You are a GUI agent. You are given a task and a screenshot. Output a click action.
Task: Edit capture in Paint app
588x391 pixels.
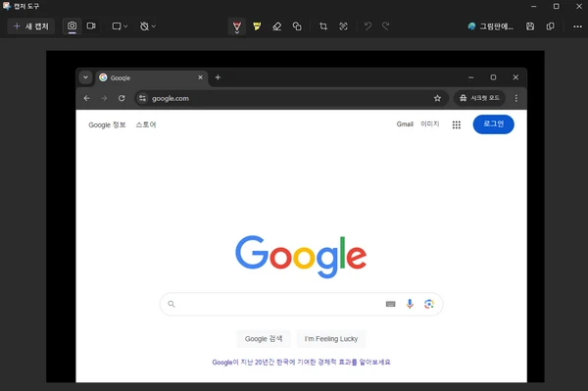click(x=490, y=26)
